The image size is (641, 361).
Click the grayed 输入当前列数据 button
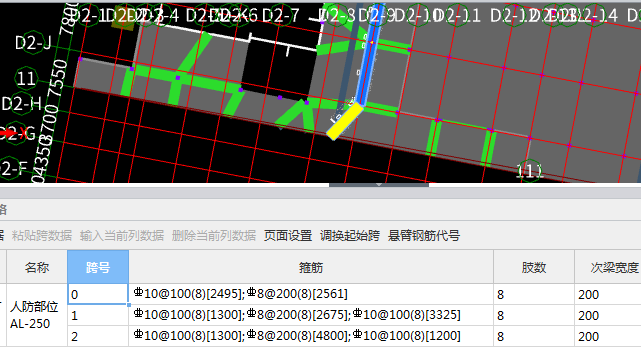122,235
